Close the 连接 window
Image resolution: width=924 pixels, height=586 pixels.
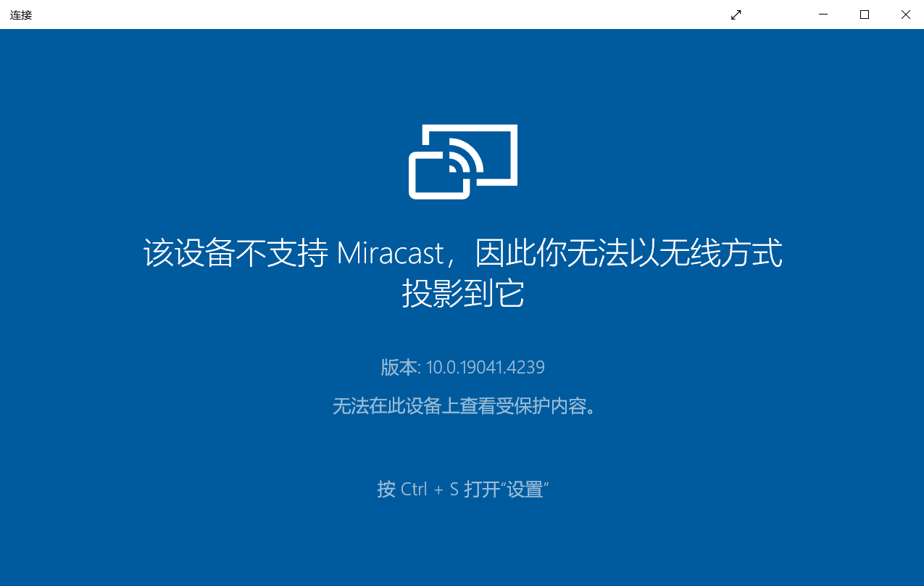905,15
